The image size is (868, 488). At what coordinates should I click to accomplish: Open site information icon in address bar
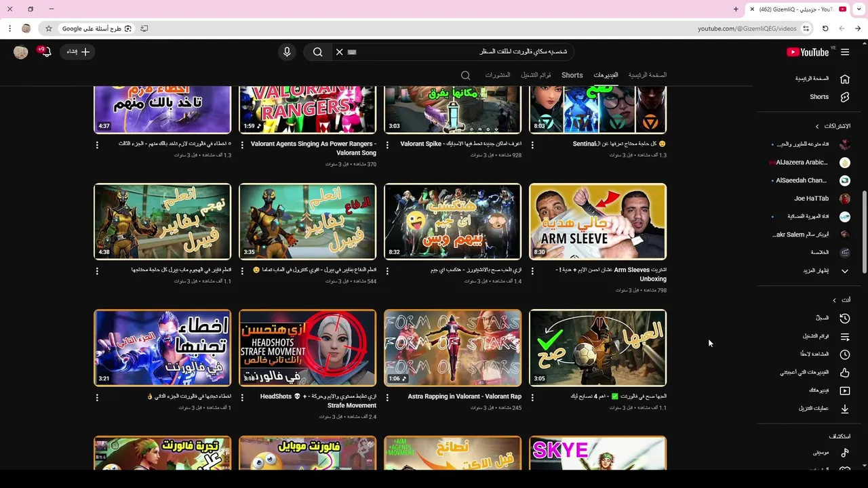point(806,28)
